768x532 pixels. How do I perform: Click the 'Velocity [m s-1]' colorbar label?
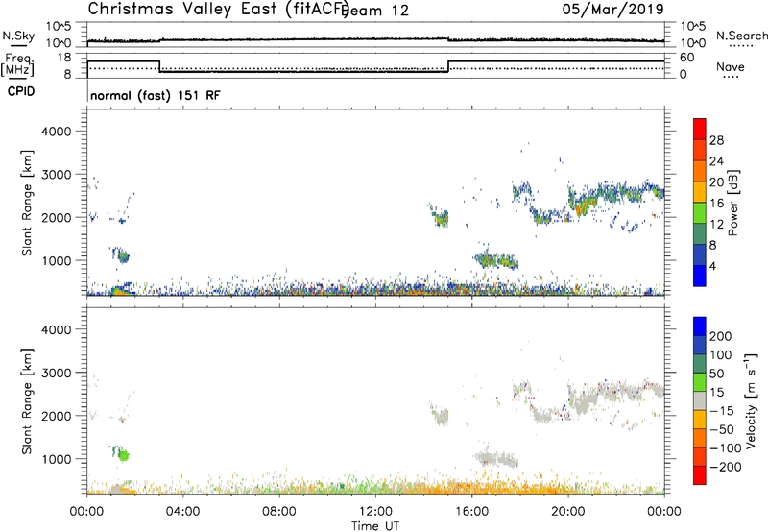751,400
